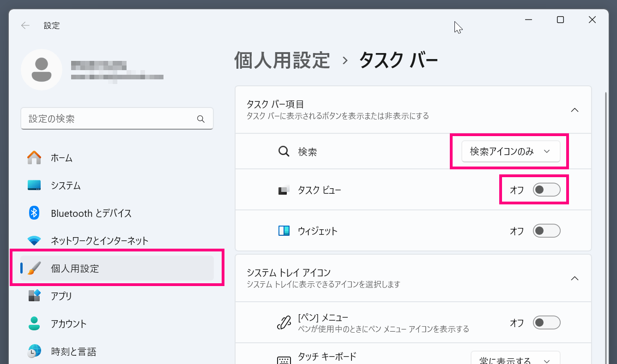Collapse the システム トレイ アイコン section
This screenshot has width=617, height=364.
575,278
